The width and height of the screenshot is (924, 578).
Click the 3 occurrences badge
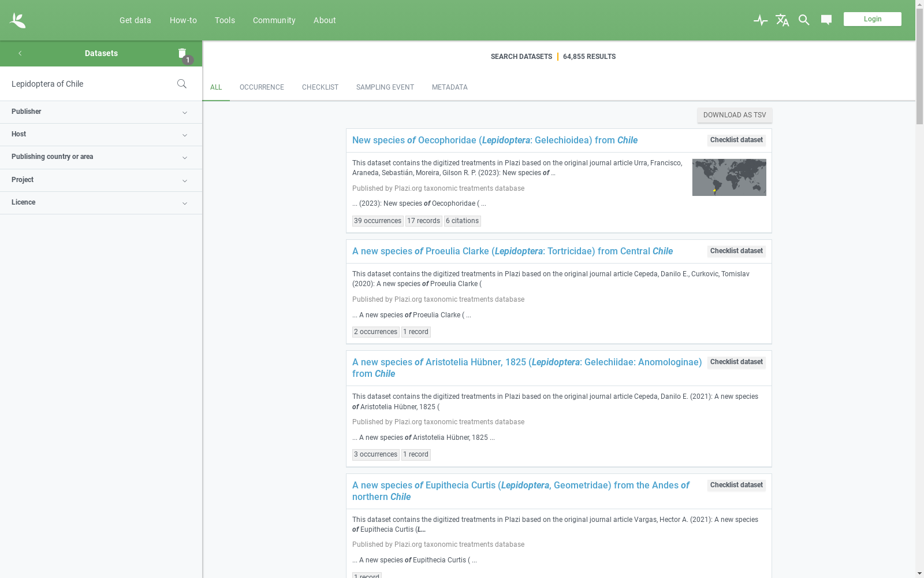[x=376, y=454]
